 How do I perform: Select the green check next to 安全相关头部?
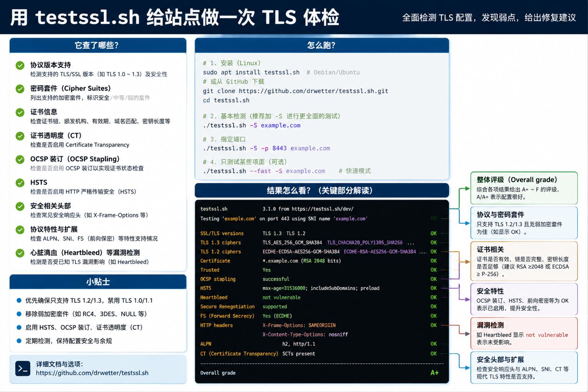click(20, 206)
